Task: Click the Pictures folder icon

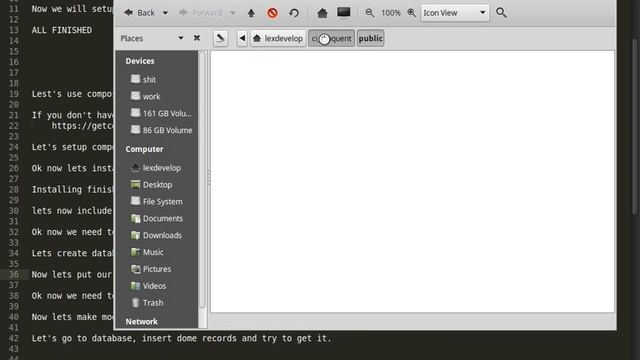Action: (x=135, y=269)
